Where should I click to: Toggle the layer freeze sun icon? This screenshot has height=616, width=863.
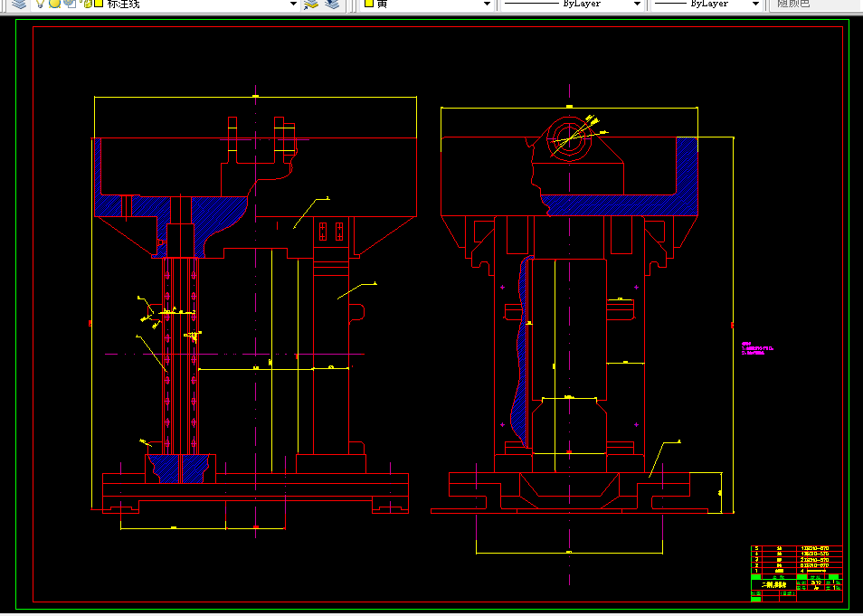tap(54, 4)
